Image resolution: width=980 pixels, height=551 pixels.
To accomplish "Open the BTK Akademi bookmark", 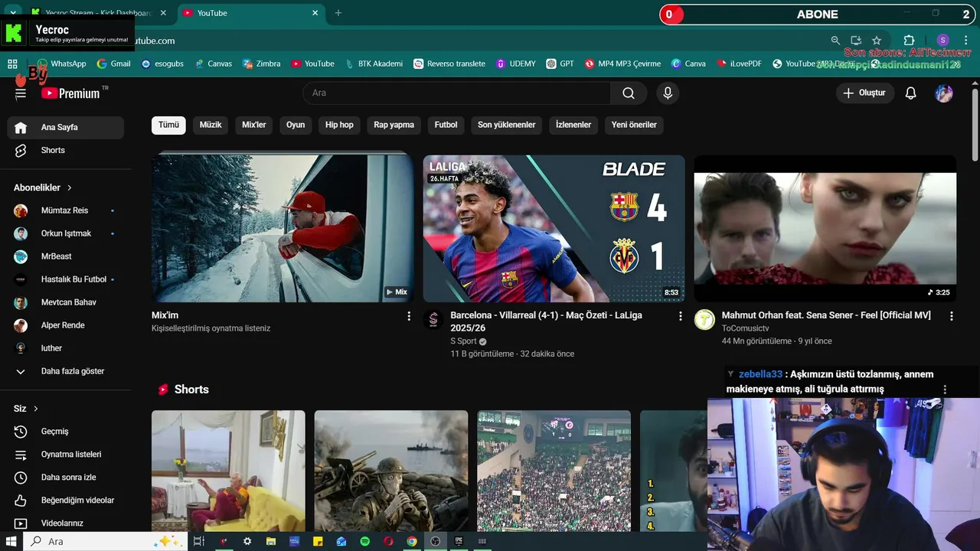I will [x=374, y=64].
